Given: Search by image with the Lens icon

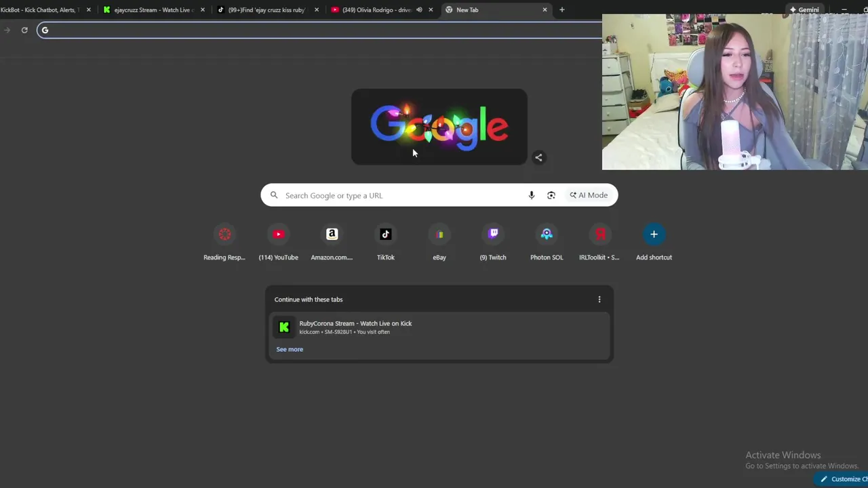Looking at the screenshot, I should (551, 195).
